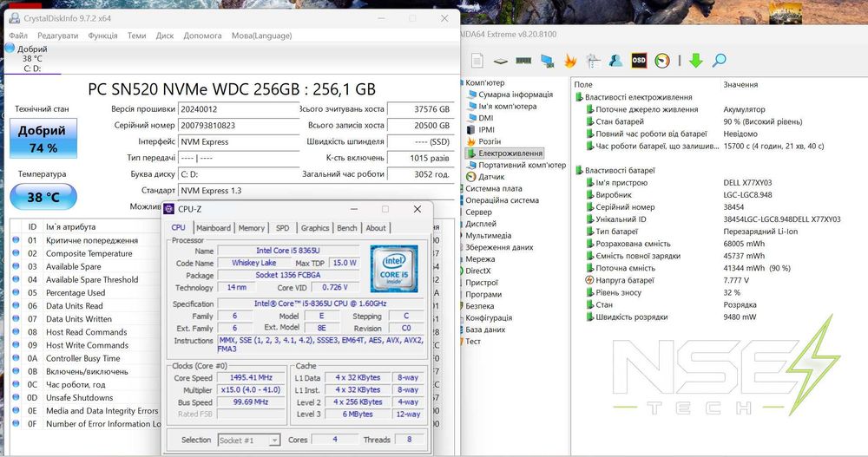Screen dimensions: 868x457
Task: Select Збереження даних in the AIDA64 tree
Action: coord(499,247)
